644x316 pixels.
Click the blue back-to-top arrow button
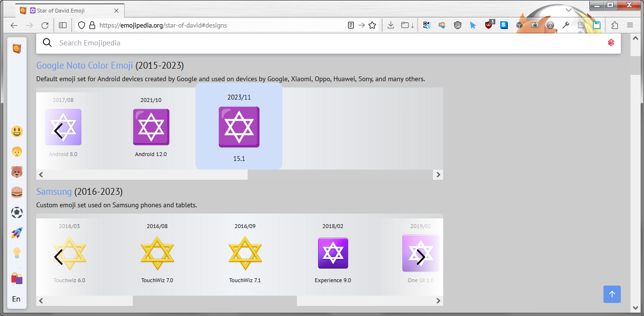point(612,294)
